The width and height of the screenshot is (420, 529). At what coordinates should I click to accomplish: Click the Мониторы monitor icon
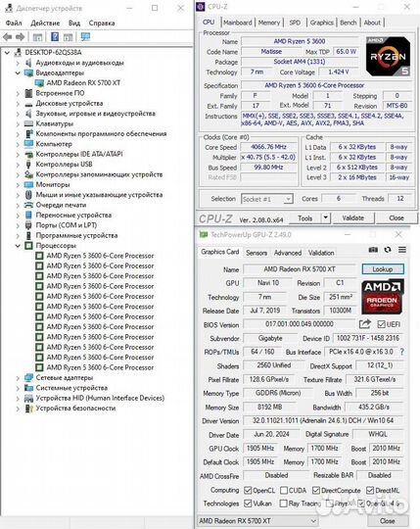coord(29,185)
